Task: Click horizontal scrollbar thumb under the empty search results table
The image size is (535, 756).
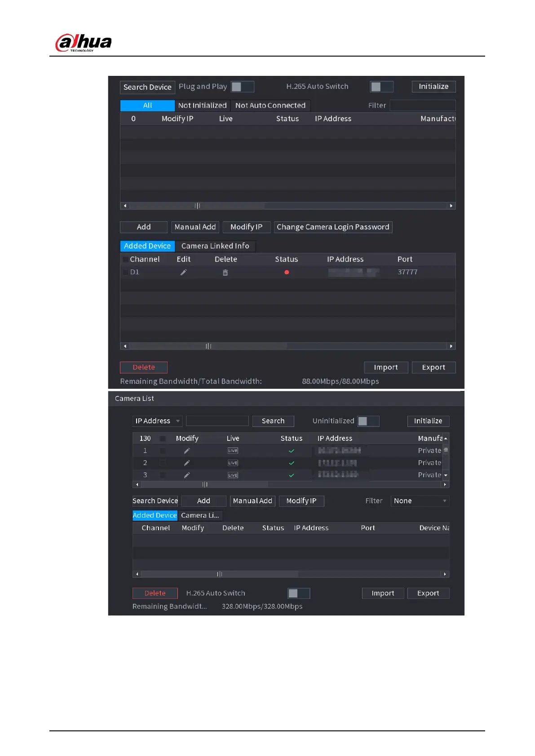Action: (x=197, y=206)
